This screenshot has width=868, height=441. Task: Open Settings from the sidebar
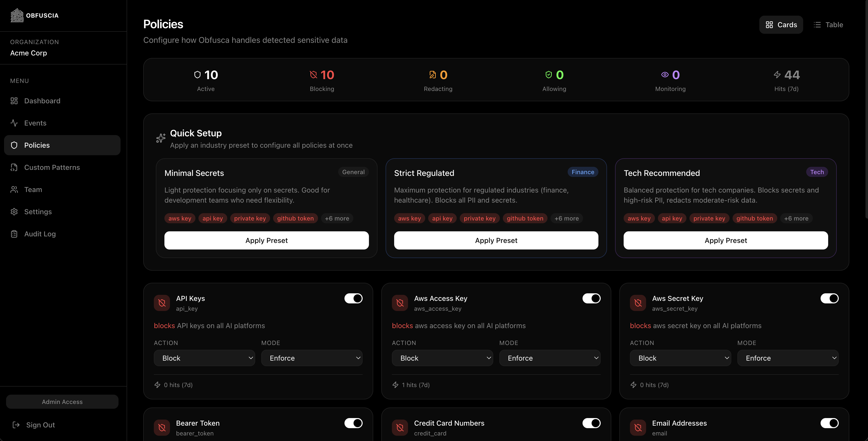coord(38,211)
